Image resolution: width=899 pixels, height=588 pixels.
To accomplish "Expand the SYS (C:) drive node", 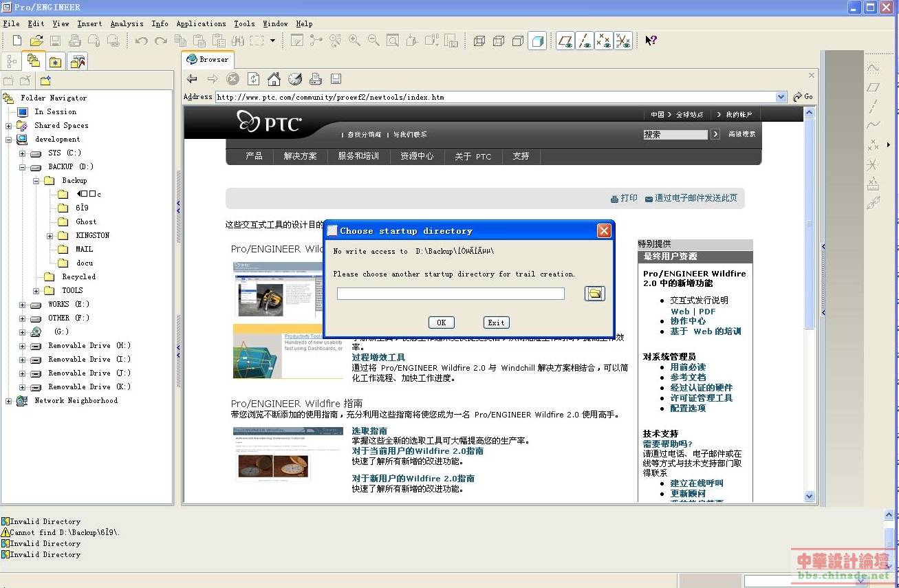I will pos(22,153).
